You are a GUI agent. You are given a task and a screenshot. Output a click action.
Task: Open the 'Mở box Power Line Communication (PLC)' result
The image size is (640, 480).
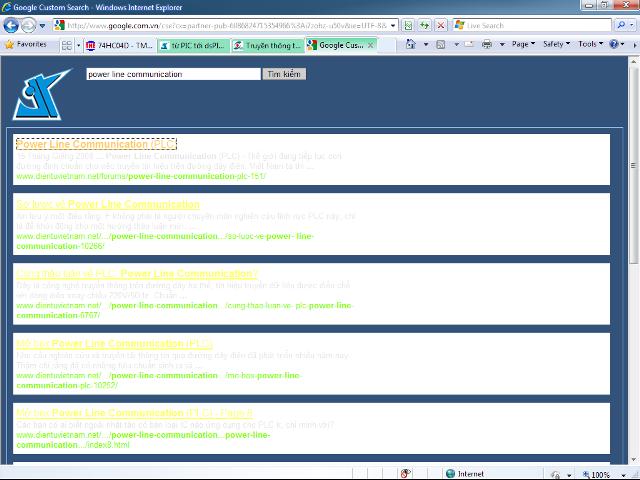pyautogui.click(x=114, y=343)
